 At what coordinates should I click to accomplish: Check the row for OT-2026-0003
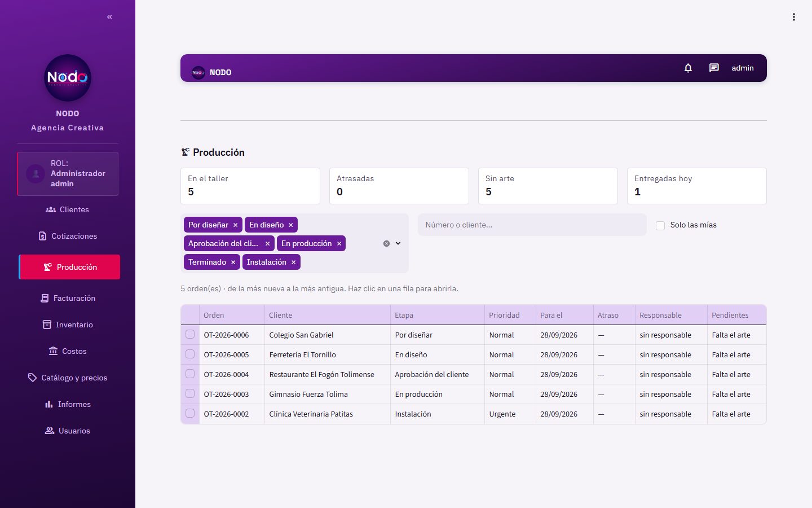(190, 393)
